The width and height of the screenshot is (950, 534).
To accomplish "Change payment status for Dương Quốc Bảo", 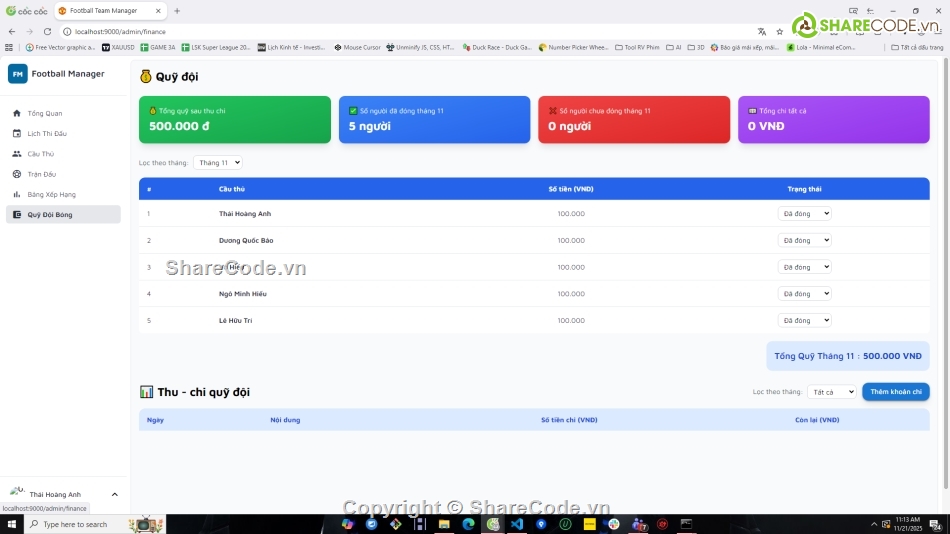I will (x=804, y=240).
